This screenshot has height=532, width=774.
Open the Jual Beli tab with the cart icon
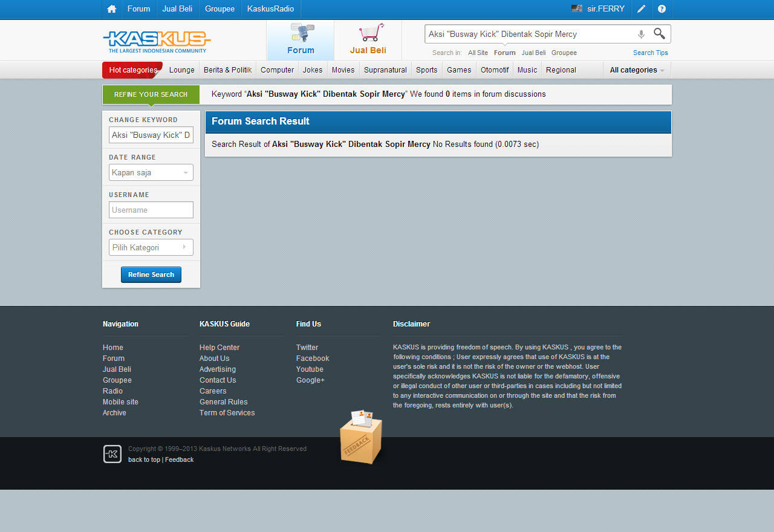pos(368,41)
